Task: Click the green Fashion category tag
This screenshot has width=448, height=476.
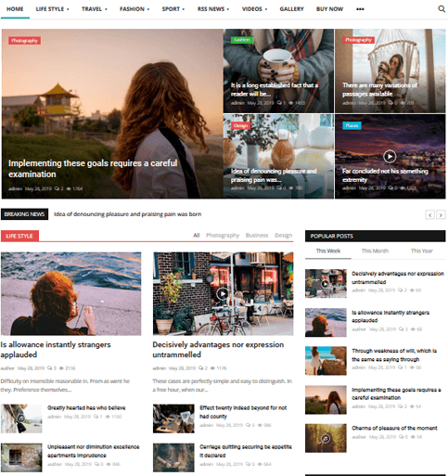Action: click(x=242, y=40)
